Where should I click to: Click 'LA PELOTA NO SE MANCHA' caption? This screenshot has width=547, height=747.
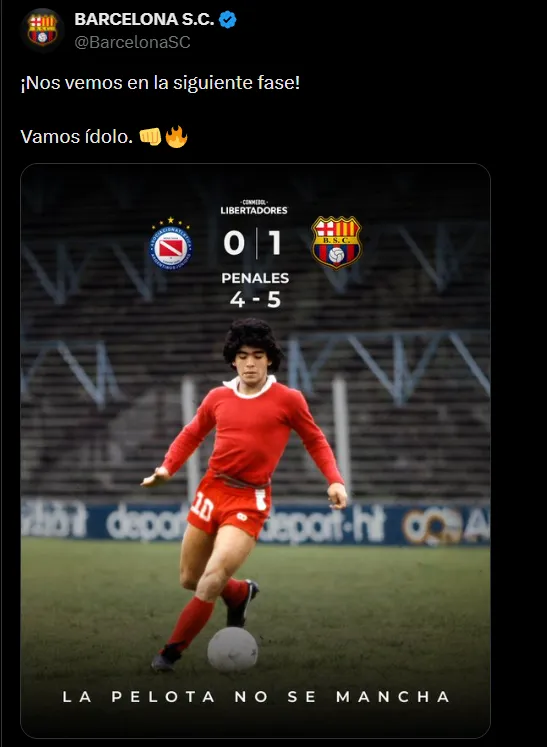pyautogui.click(x=256, y=697)
